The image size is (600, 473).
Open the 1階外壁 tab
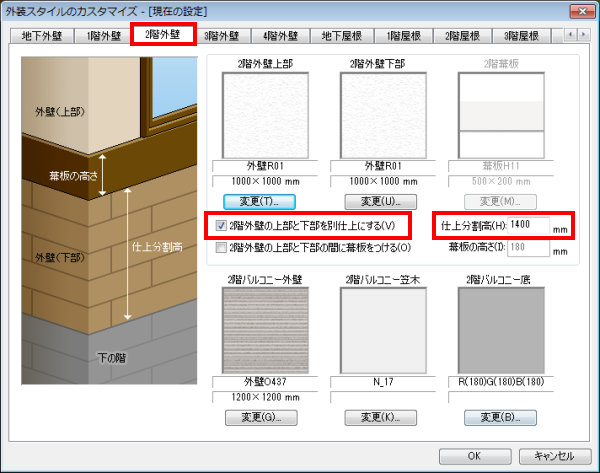pyautogui.click(x=104, y=36)
